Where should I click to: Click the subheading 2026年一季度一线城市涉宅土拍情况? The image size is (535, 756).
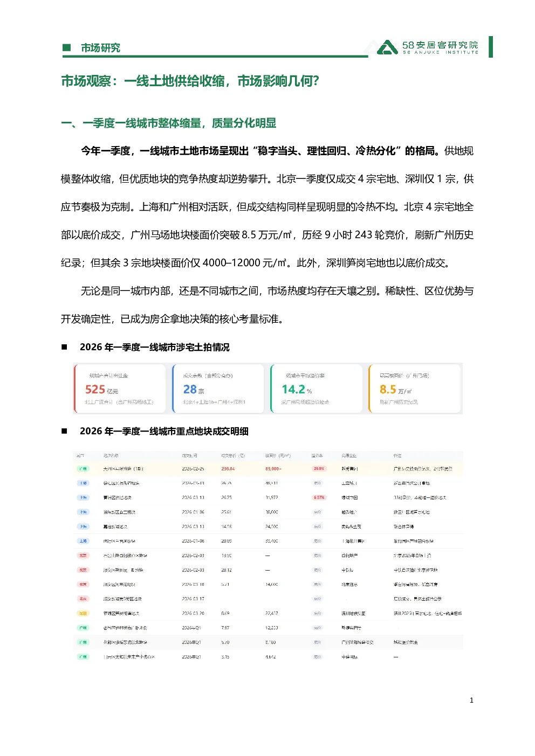[154, 347]
